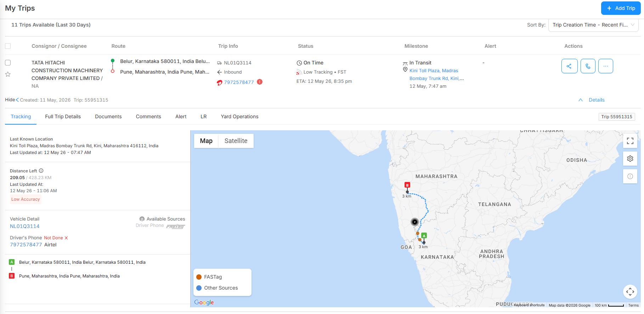
Task: Click the red cross next to Not Done
Action: coord(66,238)
